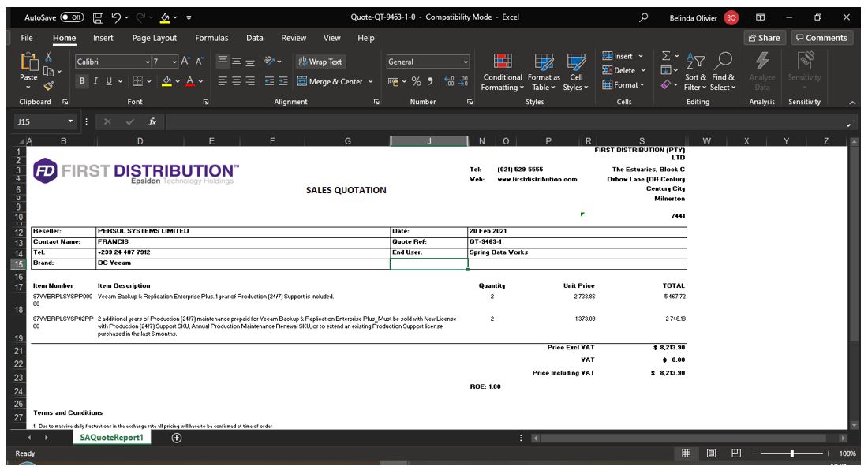
Task: Click the zoom slider in status bar
Action: (791, 453)
